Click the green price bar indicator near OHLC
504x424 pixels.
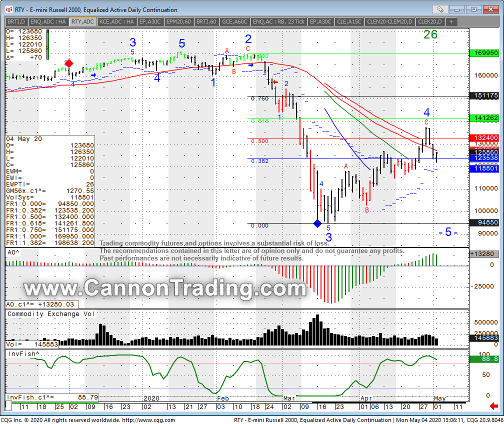(47, 44)
